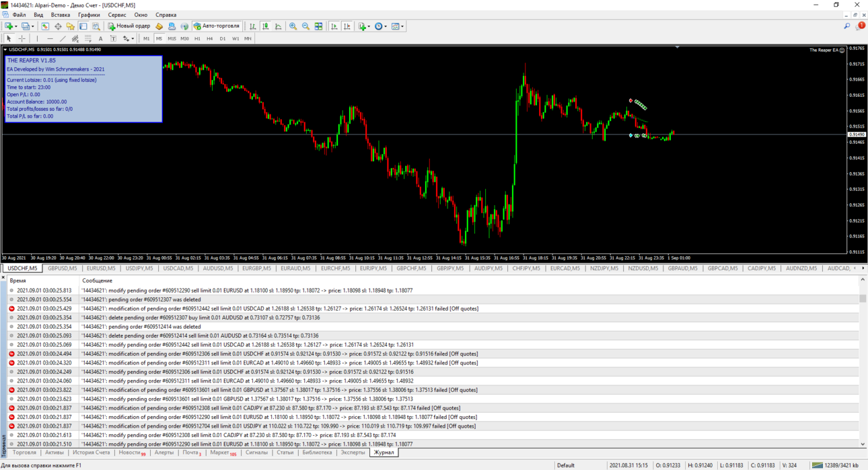The height and width of the screenshot is (470, 868).
Task: Click the Profiles icon in toolbar
Action: pyautogui.click(x=25, y=26)
